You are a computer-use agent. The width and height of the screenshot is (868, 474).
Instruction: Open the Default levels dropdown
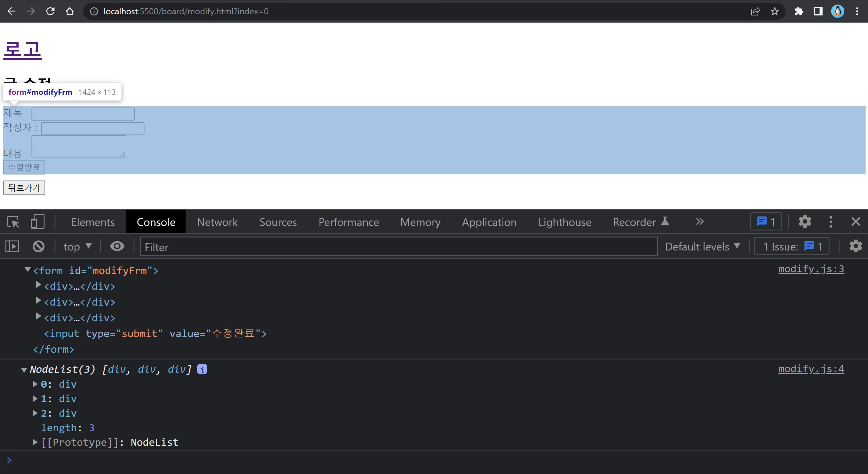coord(703,247)
